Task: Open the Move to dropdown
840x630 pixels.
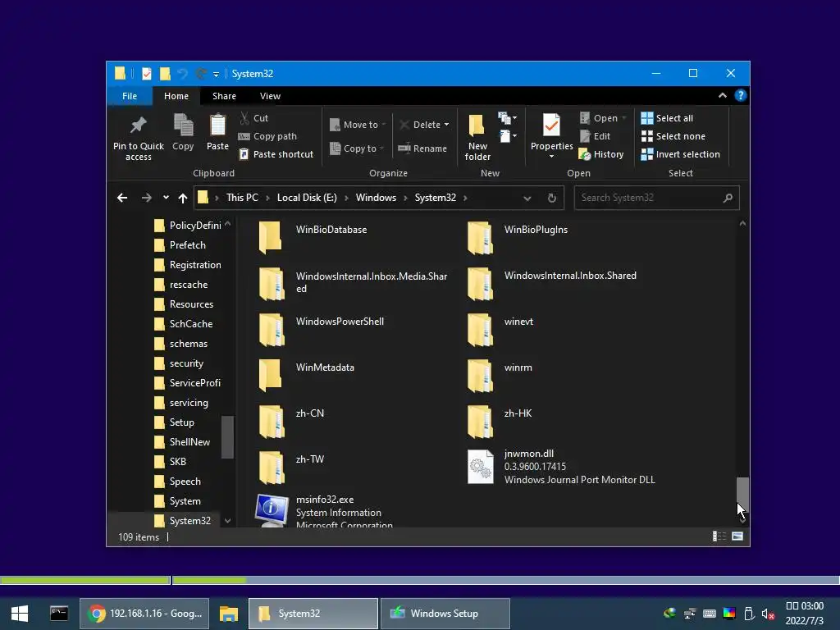Action: [x=358, y=125]
